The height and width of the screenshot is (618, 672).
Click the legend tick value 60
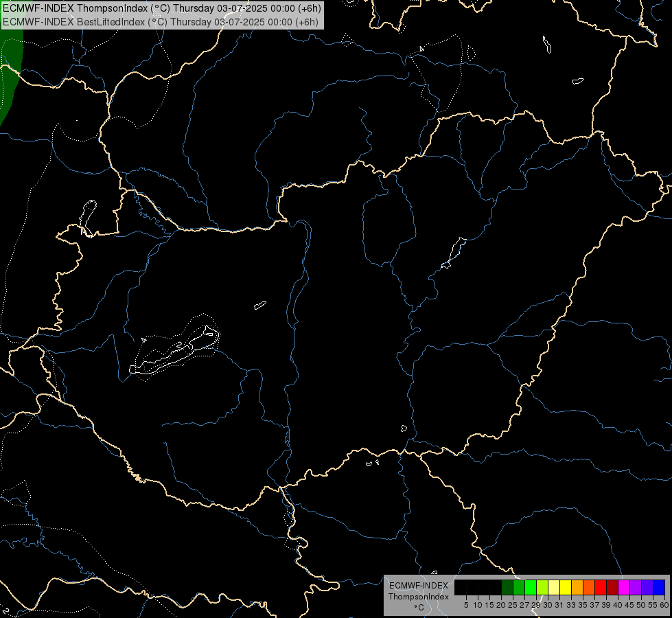[x=664, y=605]
